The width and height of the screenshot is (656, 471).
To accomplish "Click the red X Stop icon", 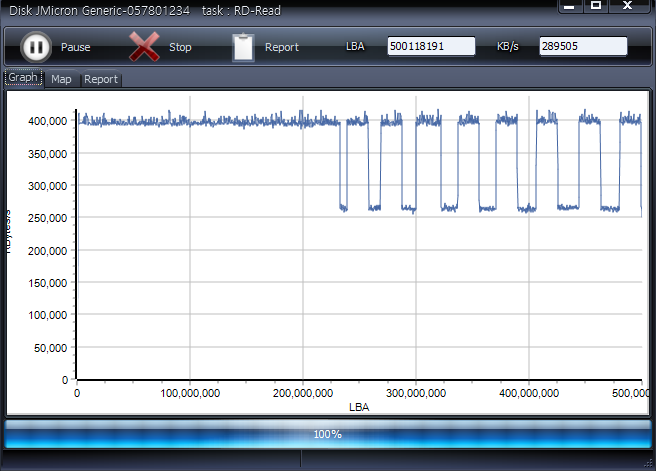I will pos(145,47).
